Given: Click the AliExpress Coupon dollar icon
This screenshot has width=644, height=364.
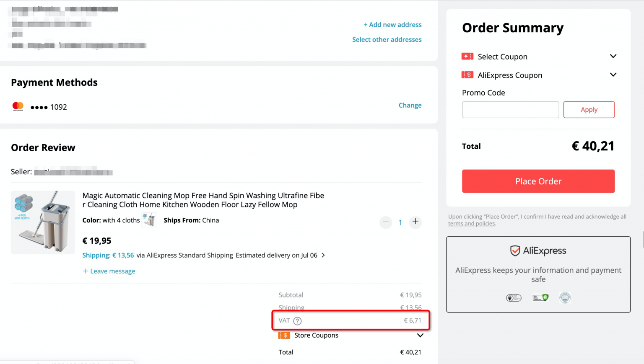Looking at the screenshot, I should [467, 75].
